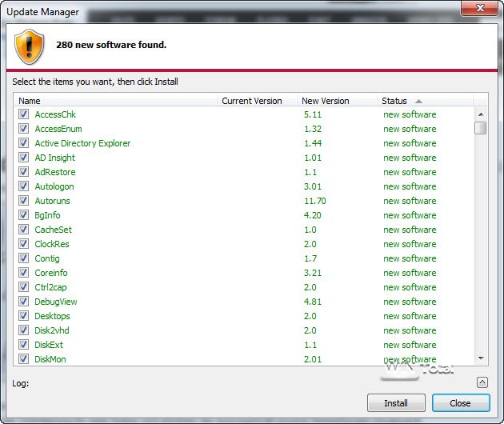Click the Close button
The width and height of the screenshot is (504, 424).
coord(461,402)
